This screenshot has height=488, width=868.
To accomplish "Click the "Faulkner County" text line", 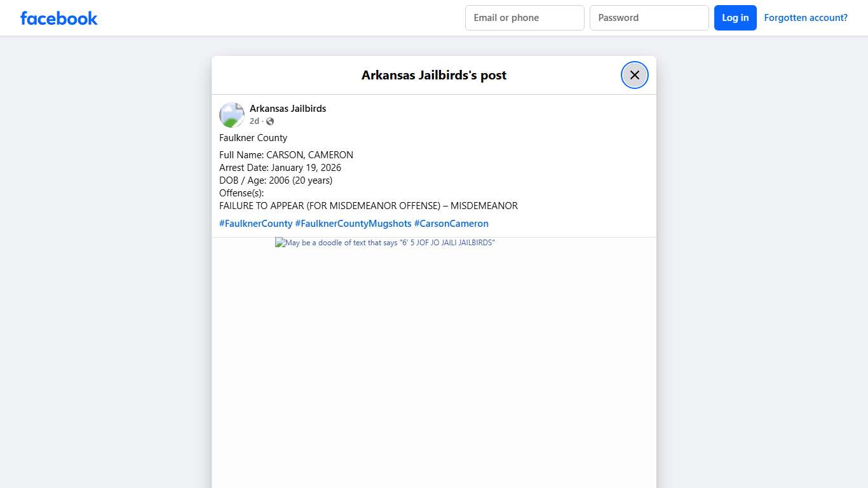I will (253, 138).
